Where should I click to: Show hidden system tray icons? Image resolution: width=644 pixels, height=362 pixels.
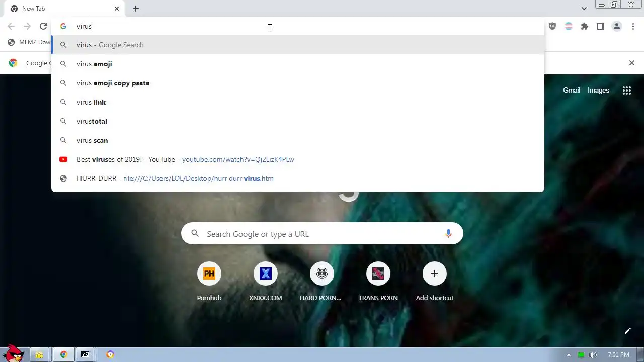click(x=569, y=355)
